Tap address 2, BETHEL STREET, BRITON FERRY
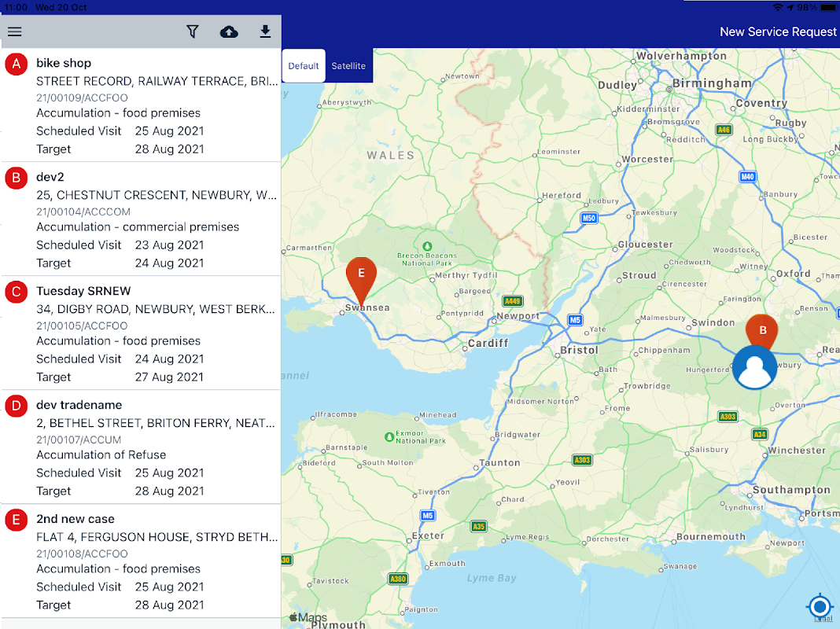Screen dimensions: 840x629 coord(156,424)
